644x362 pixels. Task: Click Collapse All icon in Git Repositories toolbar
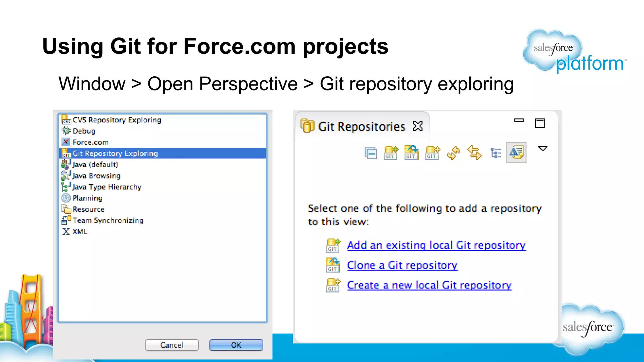click(371, 153)
